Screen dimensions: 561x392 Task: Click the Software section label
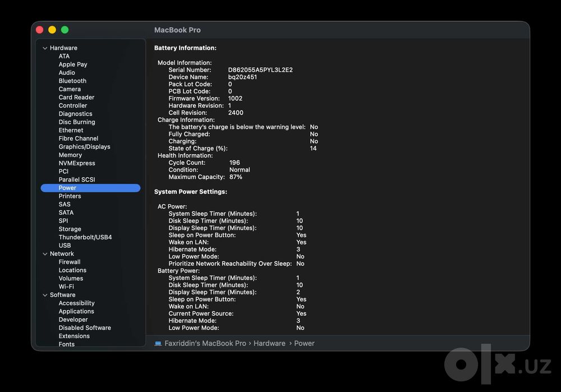click(x=63, y=295)
